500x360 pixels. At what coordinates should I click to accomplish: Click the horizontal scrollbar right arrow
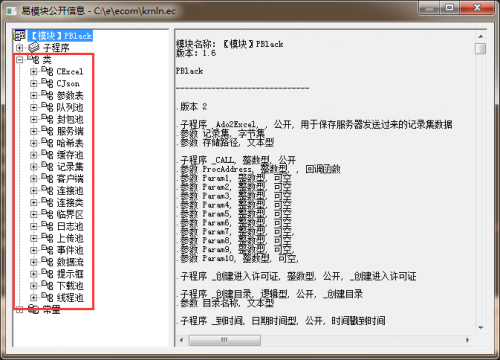point(467,340)
